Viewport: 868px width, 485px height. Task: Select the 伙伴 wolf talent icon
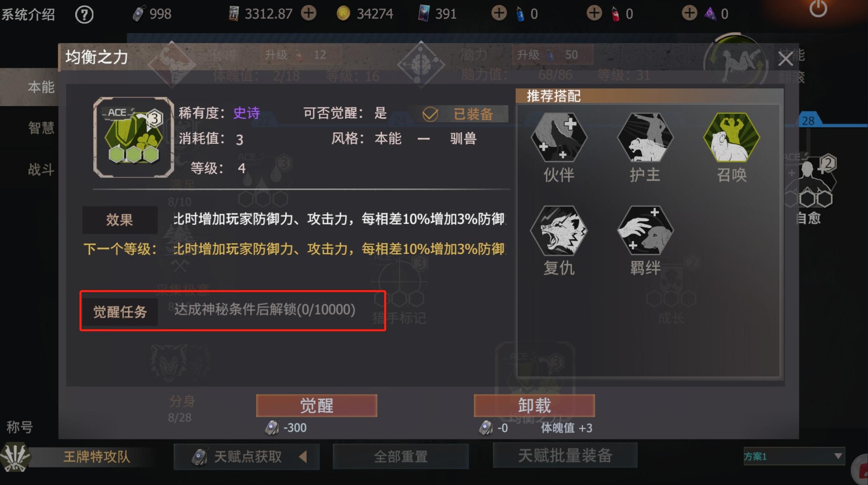click(558, 138)
